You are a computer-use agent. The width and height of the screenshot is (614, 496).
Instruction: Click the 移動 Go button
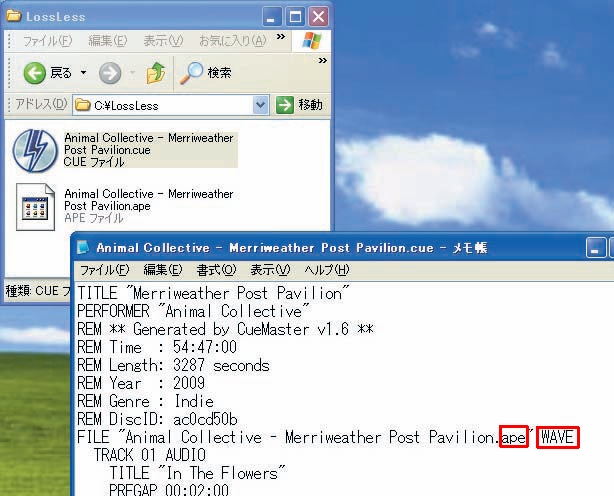tap(300, 105)
